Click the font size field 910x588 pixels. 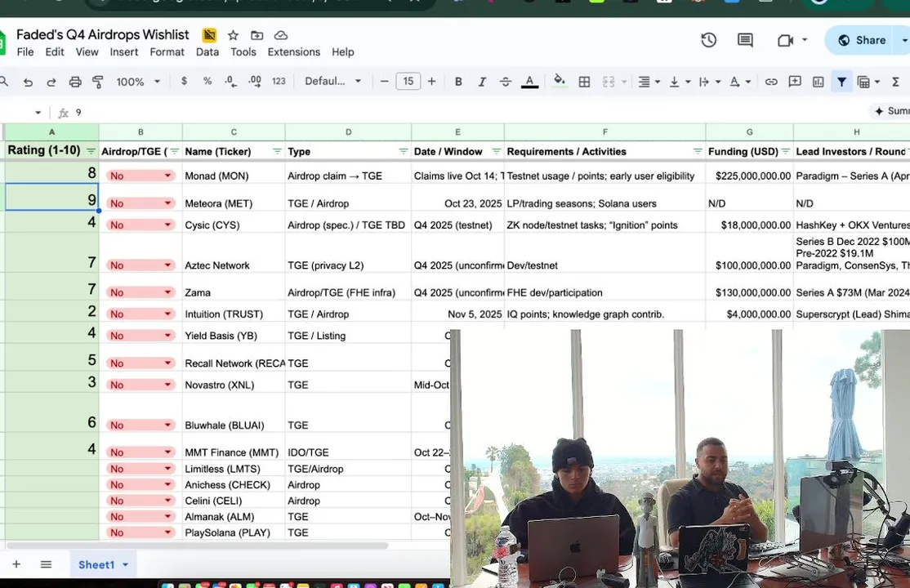click(x=408, y=82)
